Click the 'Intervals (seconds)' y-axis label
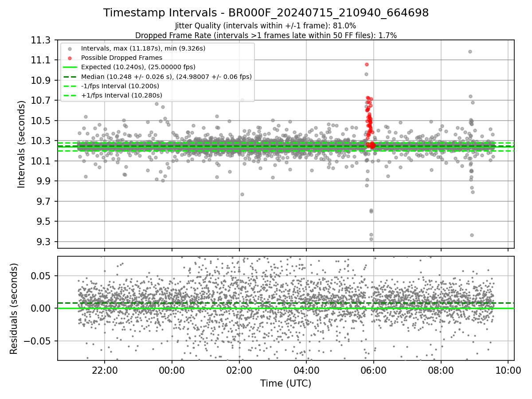 click(x=21, y=144)
